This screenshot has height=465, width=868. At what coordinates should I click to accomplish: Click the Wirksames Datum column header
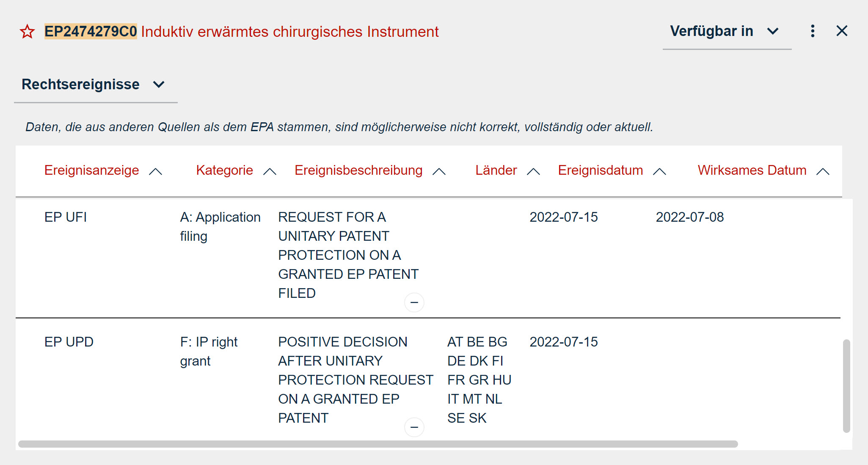point(752,170)
